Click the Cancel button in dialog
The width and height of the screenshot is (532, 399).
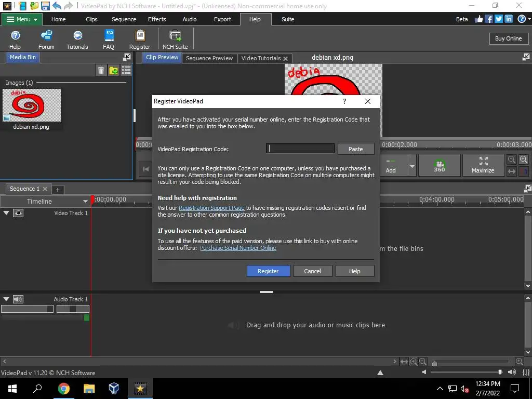(312, 271)
